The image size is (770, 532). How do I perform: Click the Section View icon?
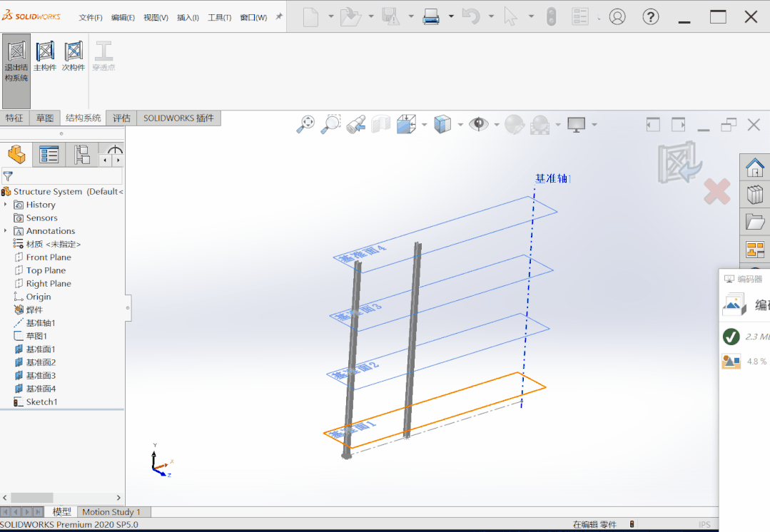pyautogui.click(x=381, y=124)
